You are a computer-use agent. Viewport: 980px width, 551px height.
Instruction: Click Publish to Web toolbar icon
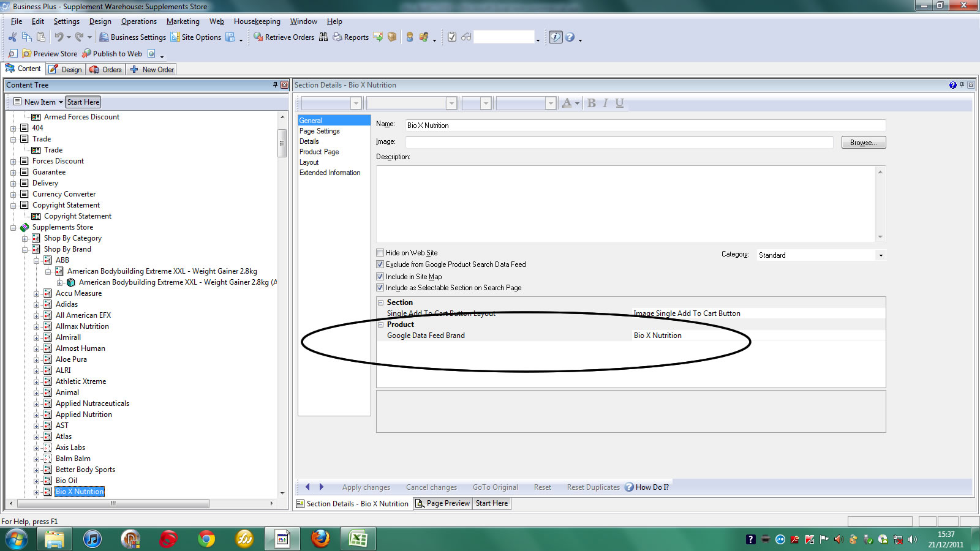(x=86, y=54)
